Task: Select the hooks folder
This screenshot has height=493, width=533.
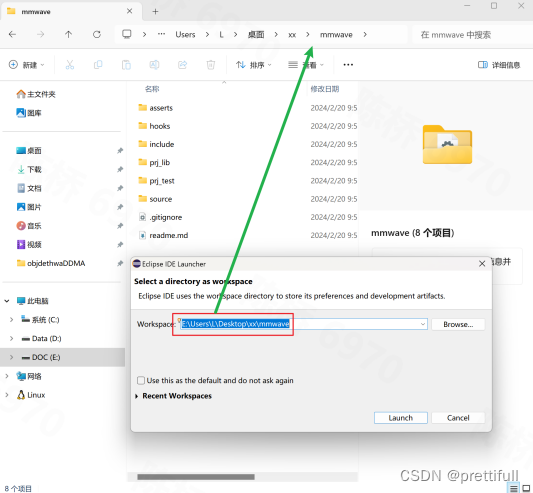Action: pyautogui.click(x=155, y=126)
